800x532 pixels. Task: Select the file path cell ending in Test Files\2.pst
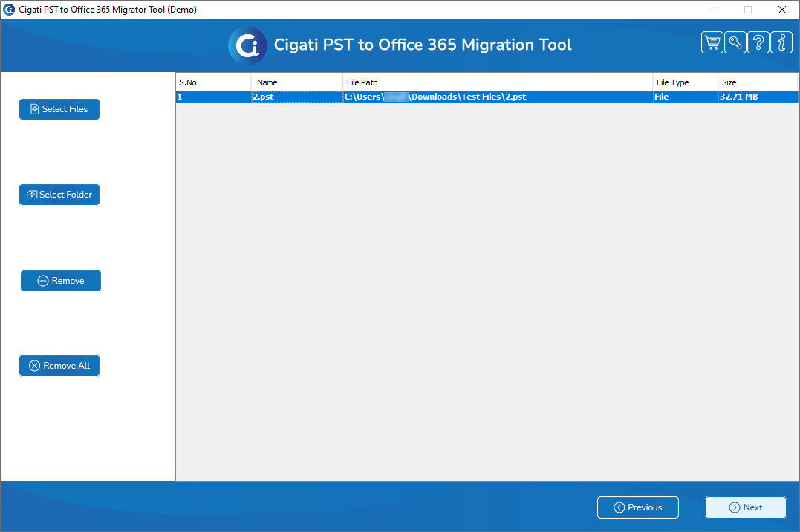[x=498, y=97]
